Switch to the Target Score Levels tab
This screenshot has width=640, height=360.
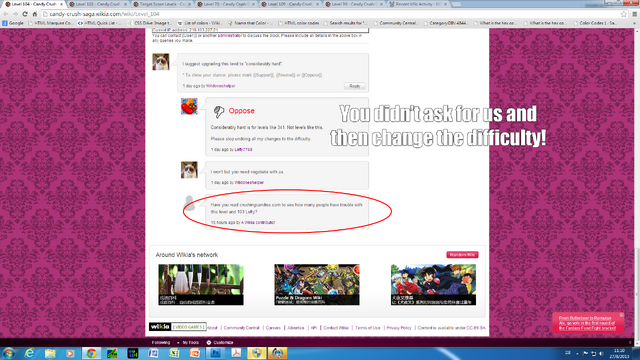tap(162, 4)
